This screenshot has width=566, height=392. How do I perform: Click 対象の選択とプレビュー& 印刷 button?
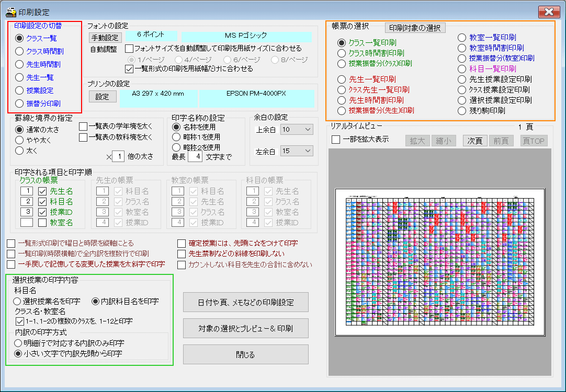point(246,328)
